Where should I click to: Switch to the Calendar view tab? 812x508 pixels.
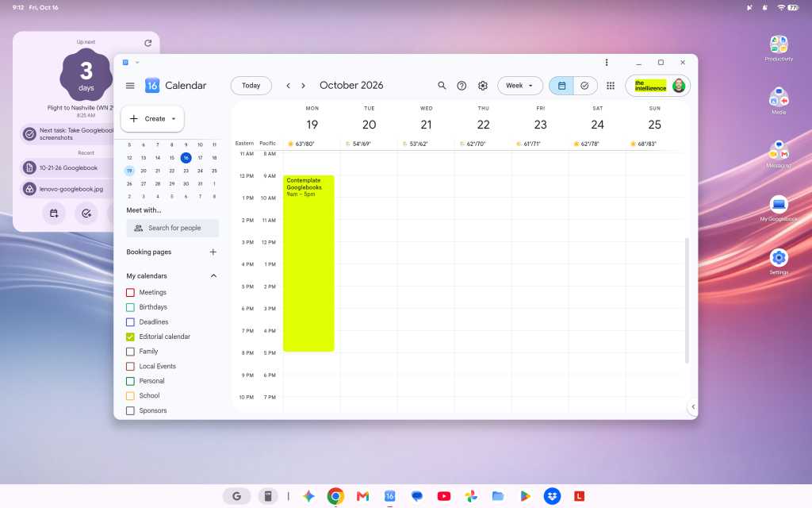click(561, 86)
